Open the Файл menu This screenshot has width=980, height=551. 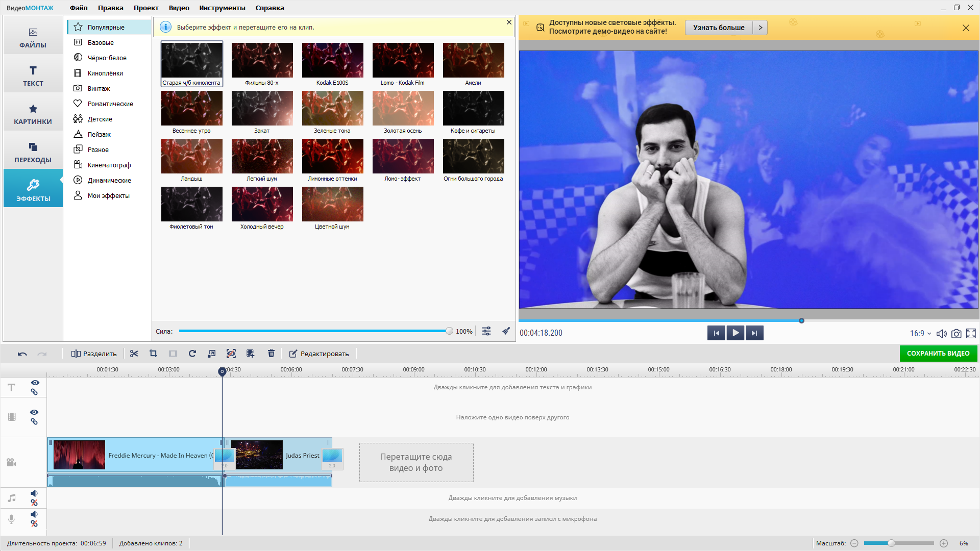(79, 8)
